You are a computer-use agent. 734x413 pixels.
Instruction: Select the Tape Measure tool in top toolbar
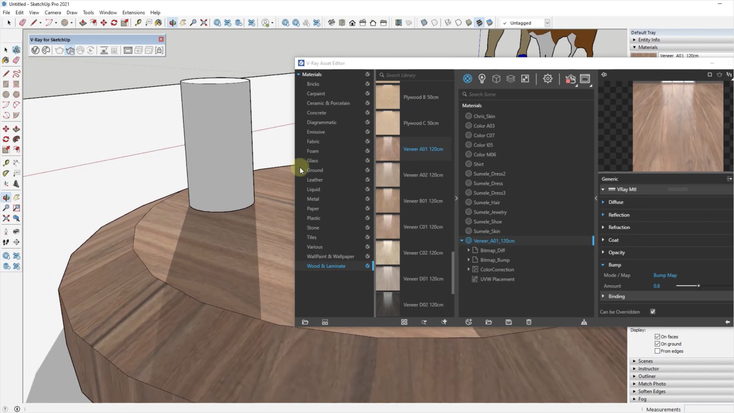pyautogui.click(x=138, y=22)
